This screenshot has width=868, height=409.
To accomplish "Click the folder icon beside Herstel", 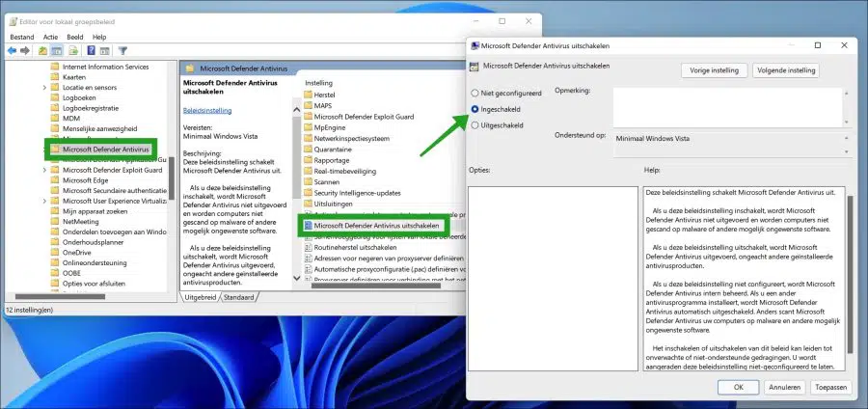I will 309,95.
